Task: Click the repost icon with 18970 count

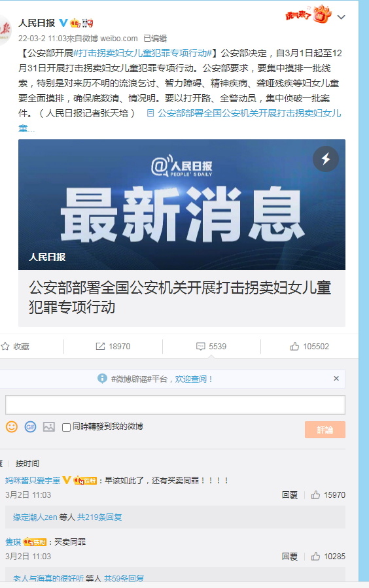Action: (x=100, y=346)
